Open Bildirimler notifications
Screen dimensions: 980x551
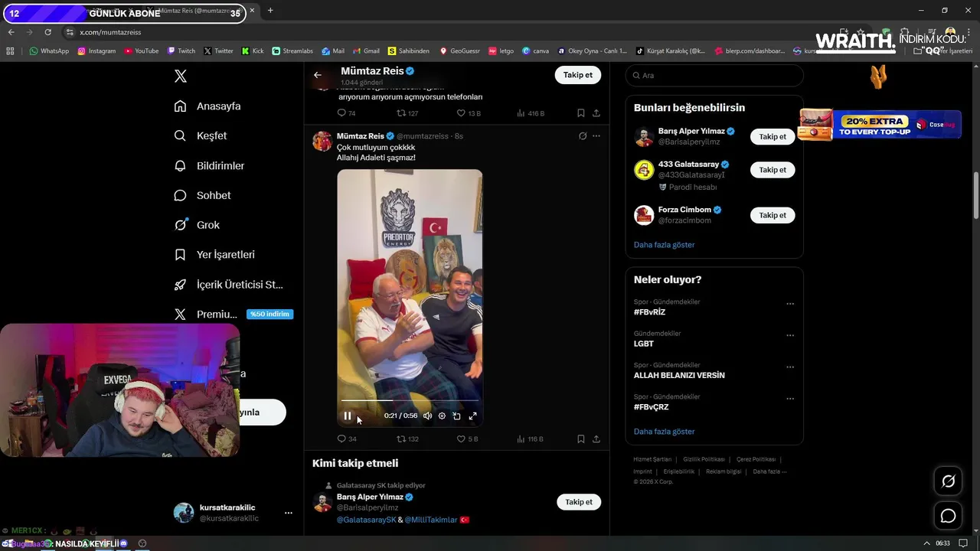[209, 165]
